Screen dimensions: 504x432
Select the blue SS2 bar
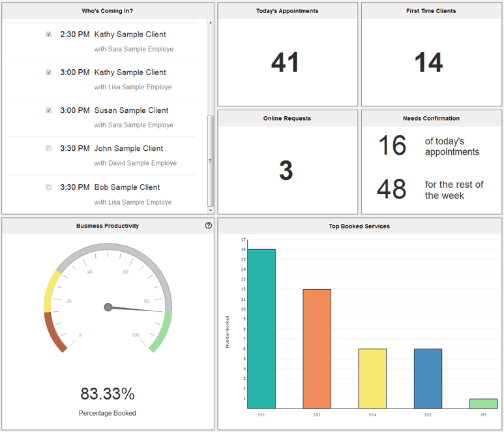coord(428,378)
